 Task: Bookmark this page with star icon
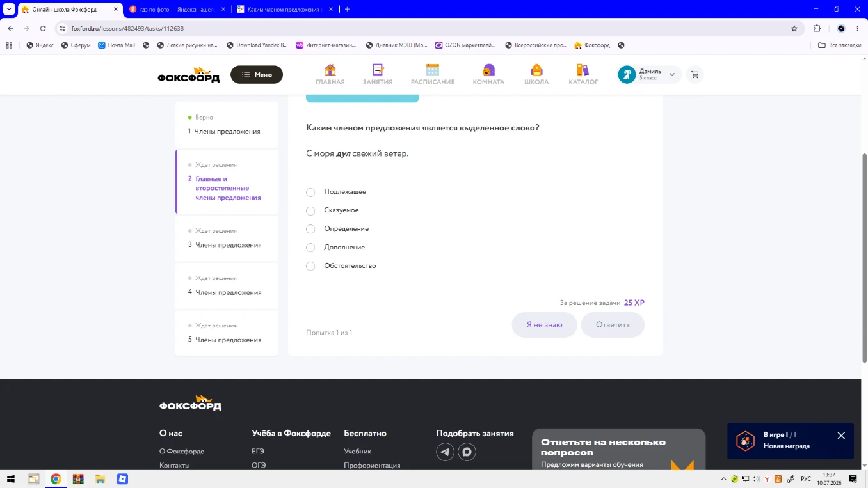pos(794,28)
